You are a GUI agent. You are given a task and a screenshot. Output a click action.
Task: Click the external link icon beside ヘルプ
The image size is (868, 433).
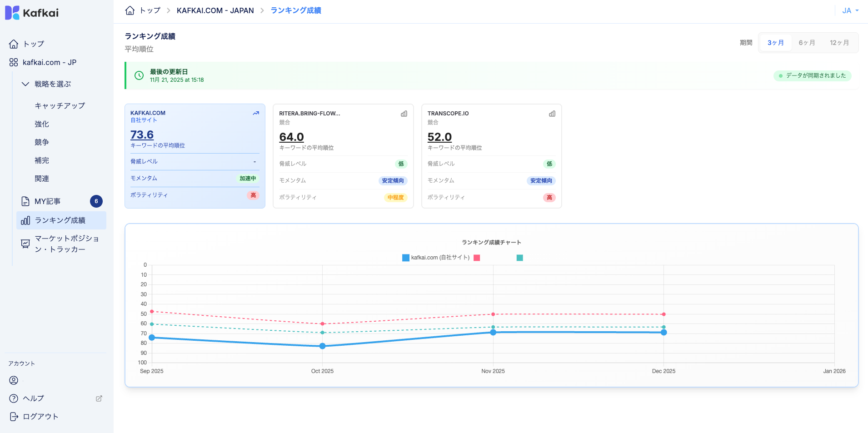99,398
